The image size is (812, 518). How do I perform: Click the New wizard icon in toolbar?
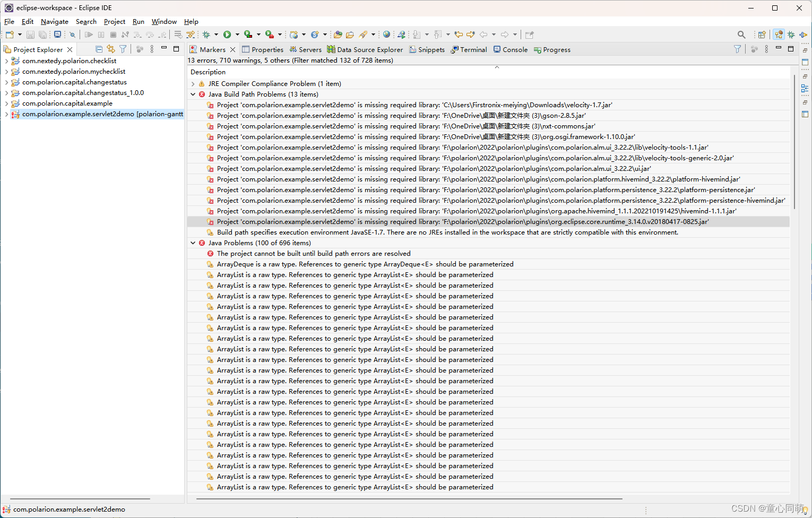[x=10, y=34]
